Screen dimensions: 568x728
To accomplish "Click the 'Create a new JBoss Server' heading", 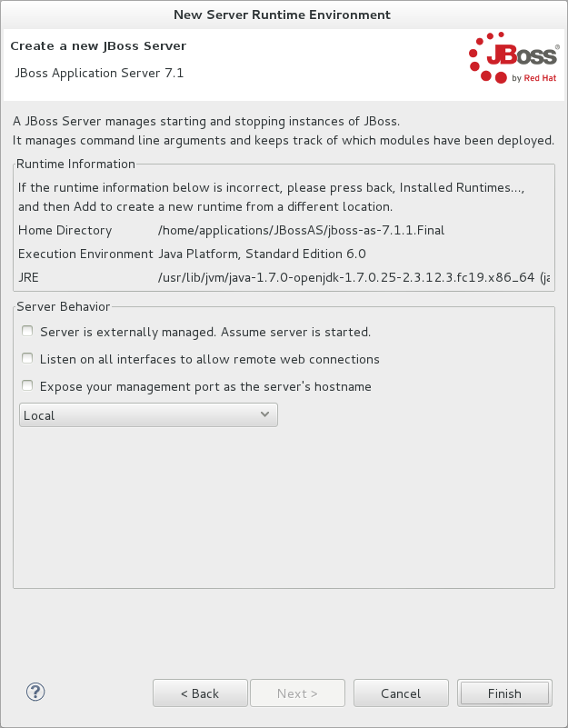I will click(x=98, y=45).
